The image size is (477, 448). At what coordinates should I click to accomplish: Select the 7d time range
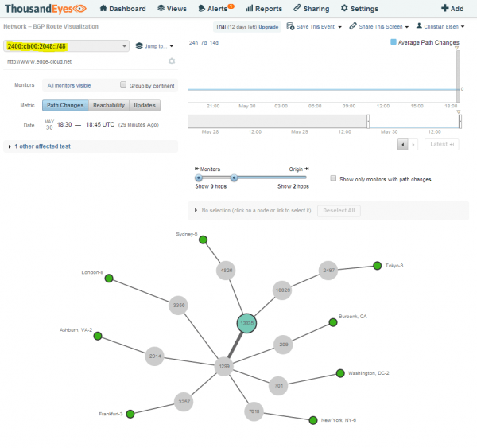(x=204, y=43)
